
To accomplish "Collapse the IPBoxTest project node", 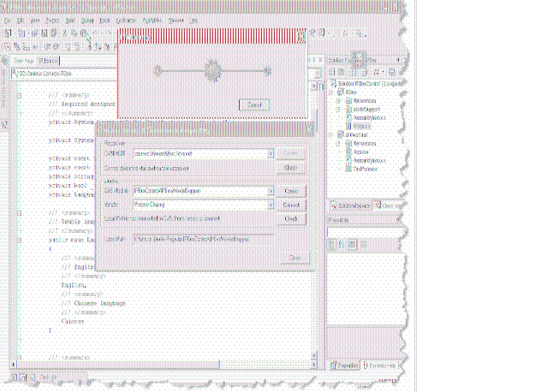I will pyautogui.click(x=331, y=135).
